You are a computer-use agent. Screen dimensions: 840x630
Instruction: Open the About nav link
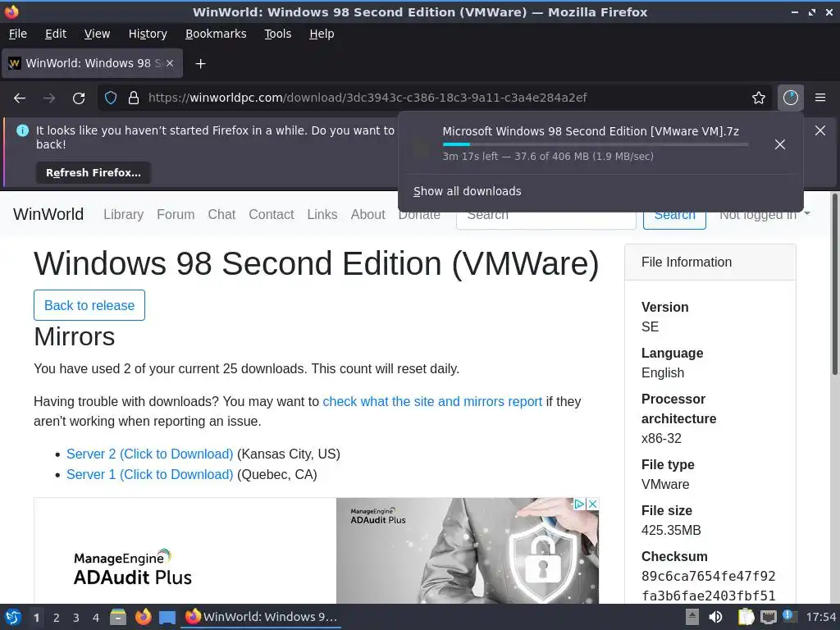(368, 214)
